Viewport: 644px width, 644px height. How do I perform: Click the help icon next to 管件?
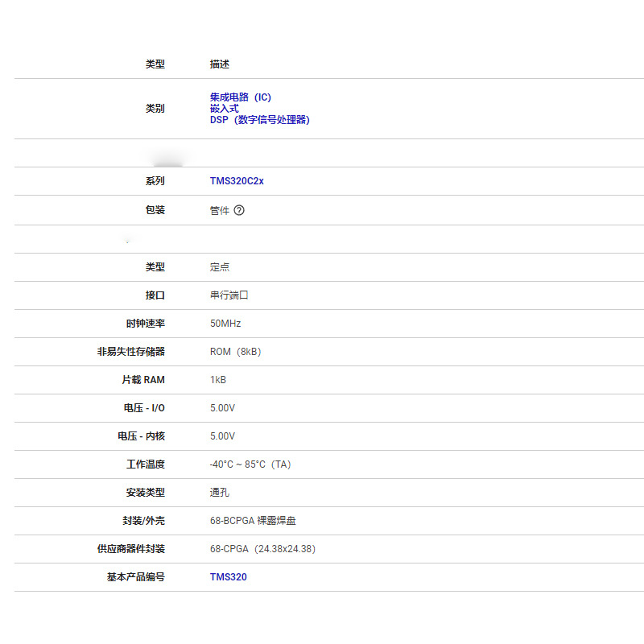click(x=239, y=210)
